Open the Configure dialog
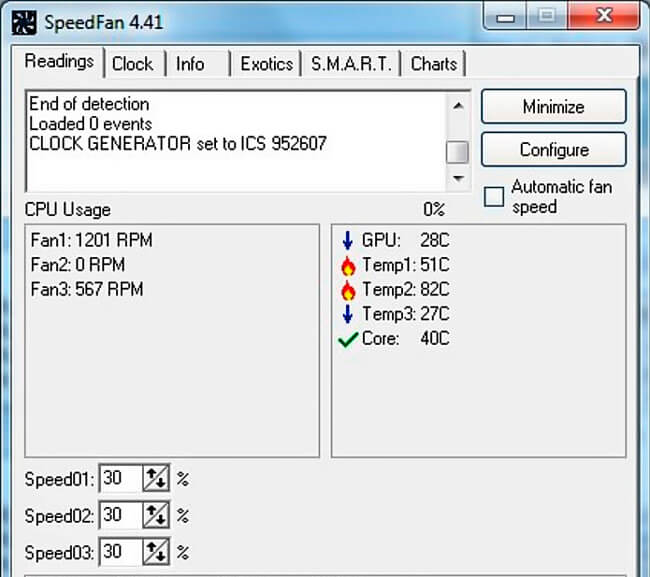Image resolution: width=650 pixels, height=577 pixels. 553,150
